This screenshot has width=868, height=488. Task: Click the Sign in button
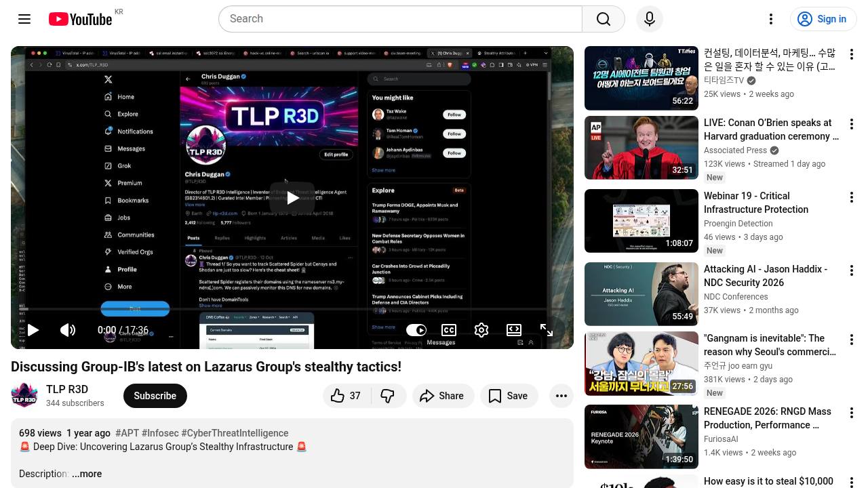coord(824,19)
